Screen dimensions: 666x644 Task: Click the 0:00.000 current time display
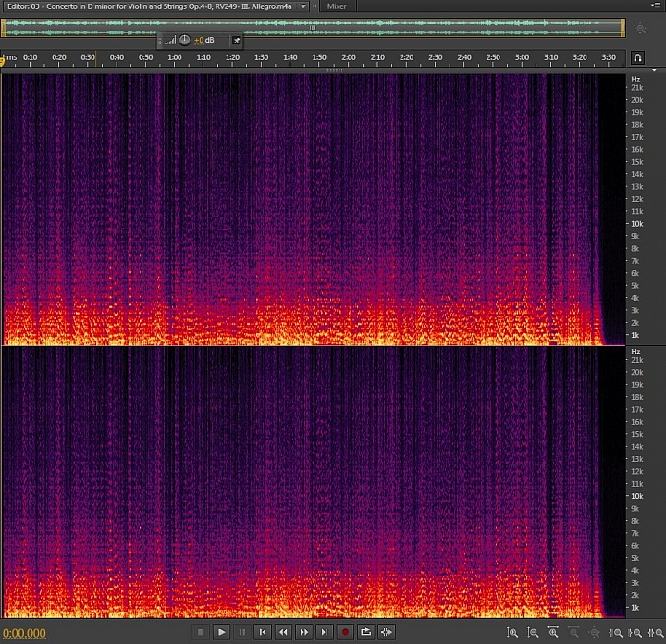point(24,633)
